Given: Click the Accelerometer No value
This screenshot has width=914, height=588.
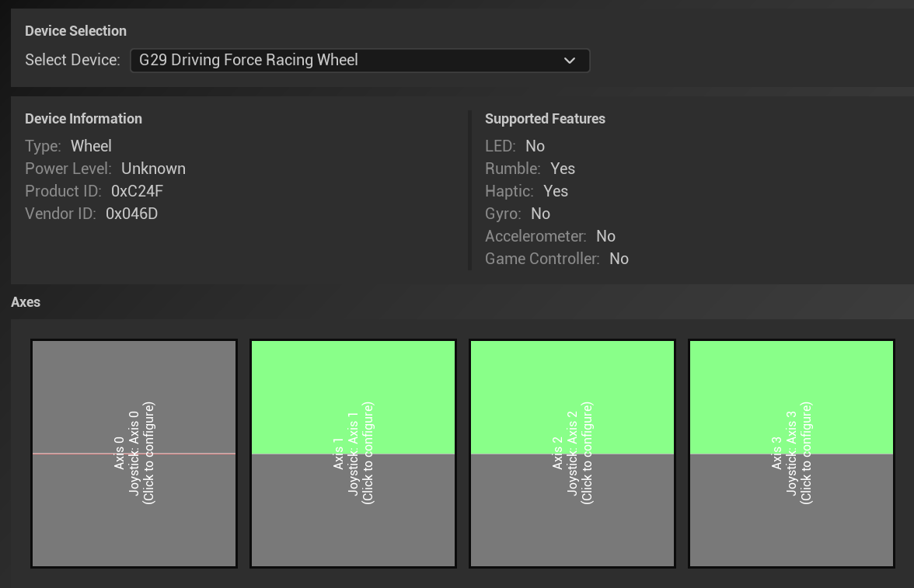Looking at the screenshot, I should [x=605, y=237].
